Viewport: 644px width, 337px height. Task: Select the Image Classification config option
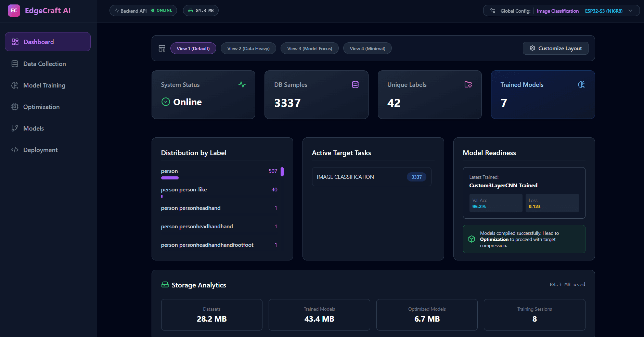(x=558, y=11)
